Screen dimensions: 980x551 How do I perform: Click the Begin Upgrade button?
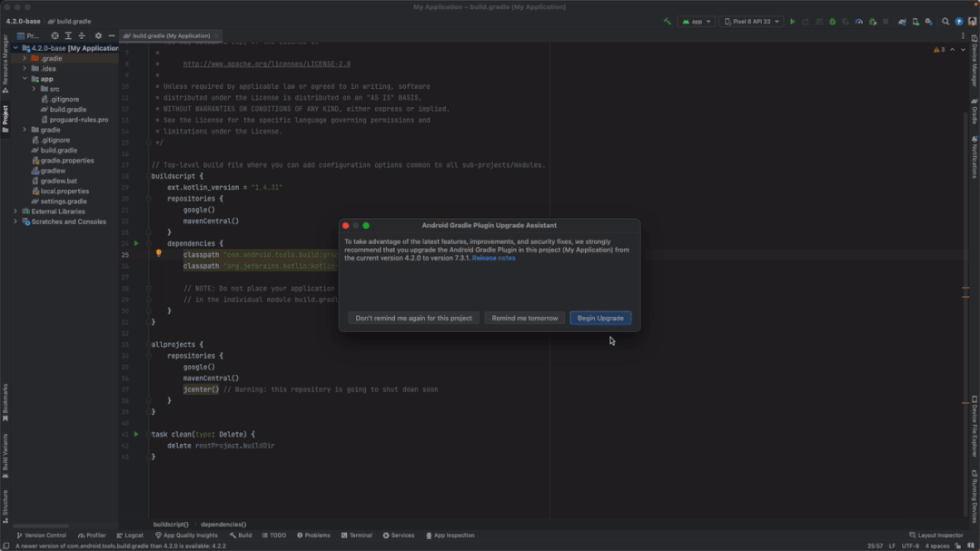[x=600, y=319]
